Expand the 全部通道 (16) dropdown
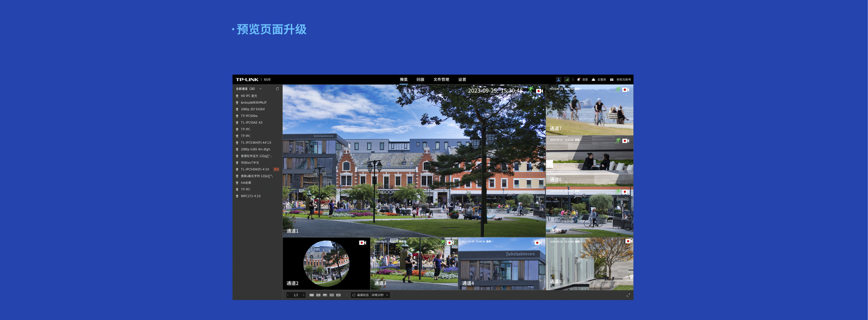The width and height of the screenshot is (868, 320). pyautogui.click(x=260, y=89)
